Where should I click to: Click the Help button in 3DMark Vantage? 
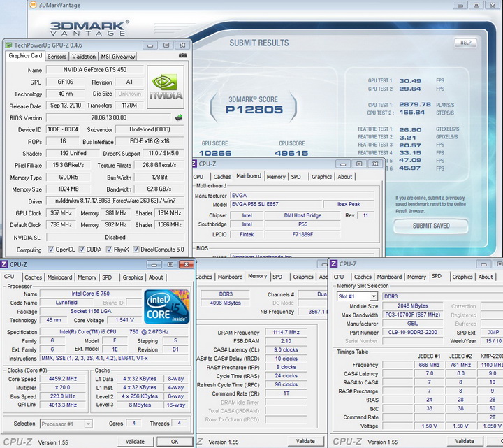[x=466, y=43]
